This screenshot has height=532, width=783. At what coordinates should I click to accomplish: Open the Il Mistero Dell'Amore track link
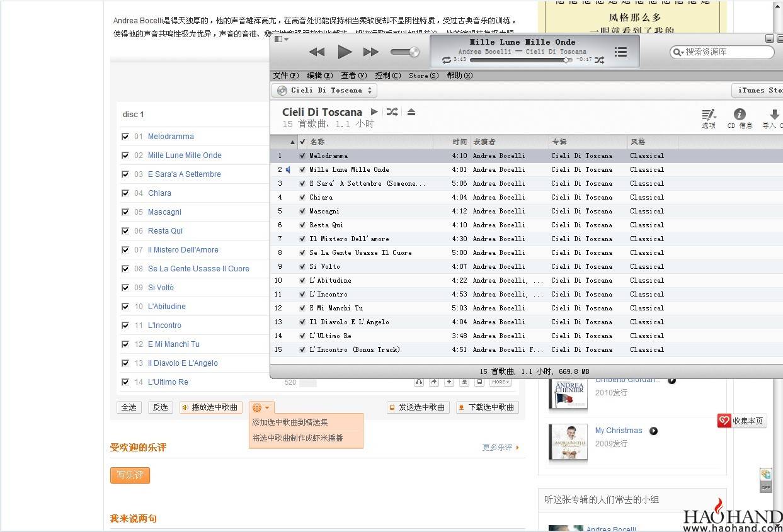pos(183,250)
